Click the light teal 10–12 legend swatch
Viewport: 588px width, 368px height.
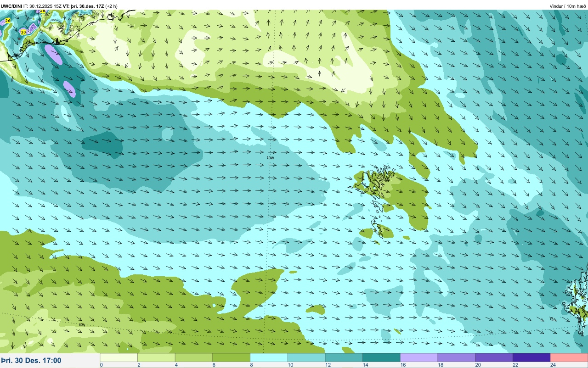(x=306, y=357)
